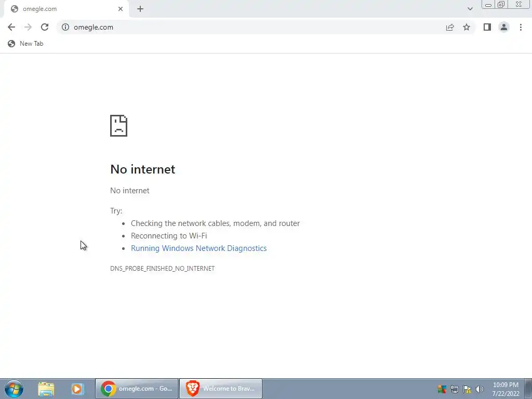The width and height of the screenshot is (532, 399).
Task: Open the Action Center flag icon
Action: 467,389
